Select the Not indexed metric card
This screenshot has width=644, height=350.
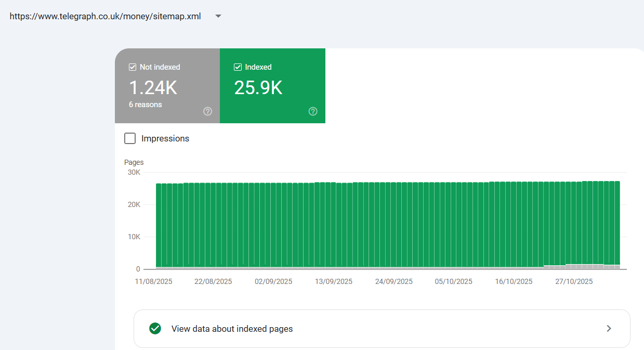[167, 86]
